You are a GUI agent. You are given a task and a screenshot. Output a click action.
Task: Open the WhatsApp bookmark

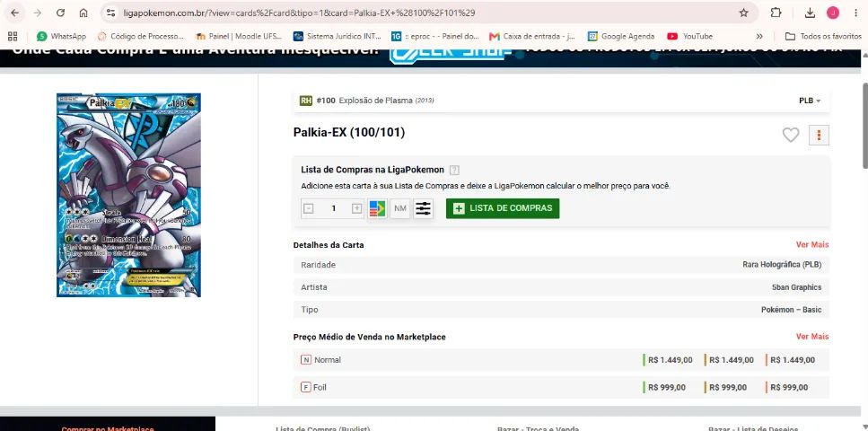pos(61,36)
